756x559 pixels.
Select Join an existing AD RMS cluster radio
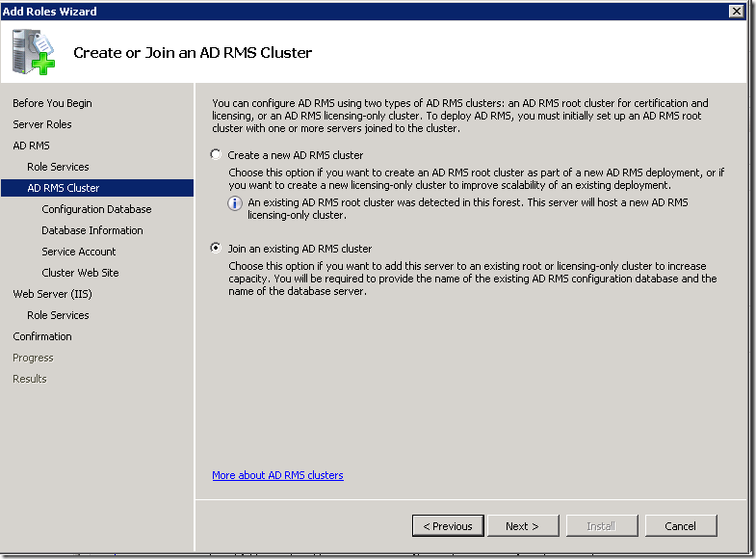tap(216, 249)
